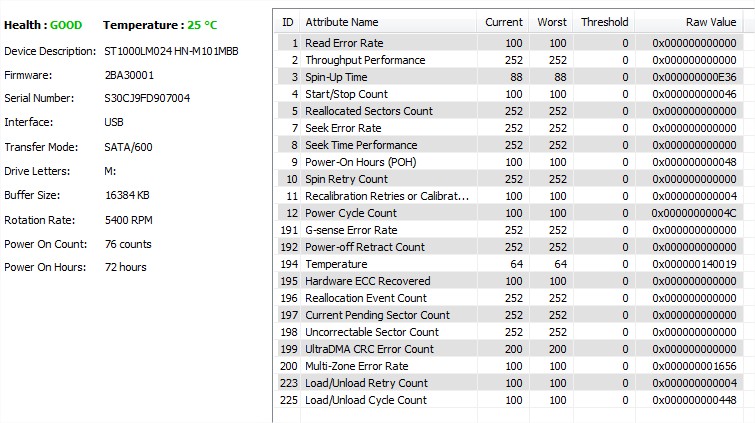755x423 pixels.
Task: Sort by the ID column header
Action: [288, 22]
